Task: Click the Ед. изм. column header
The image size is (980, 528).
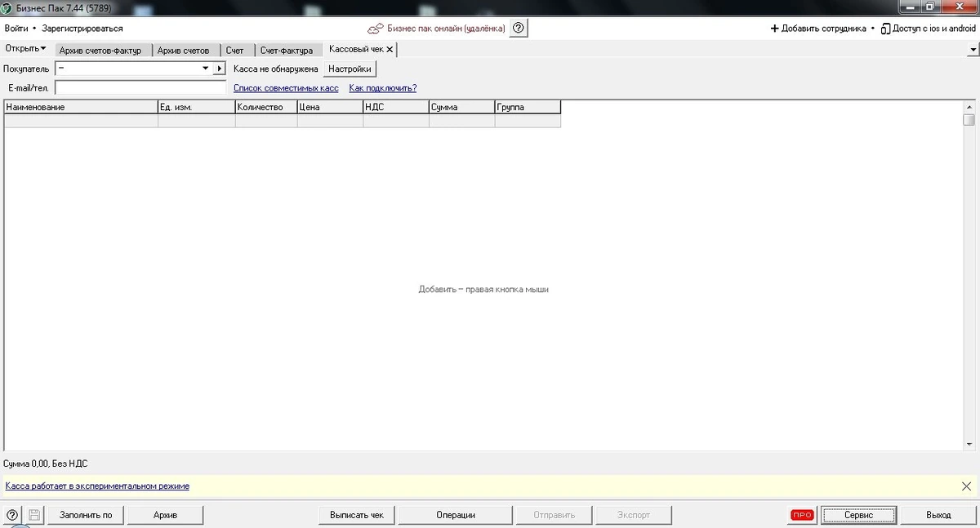Action: (x=197, y=107)
